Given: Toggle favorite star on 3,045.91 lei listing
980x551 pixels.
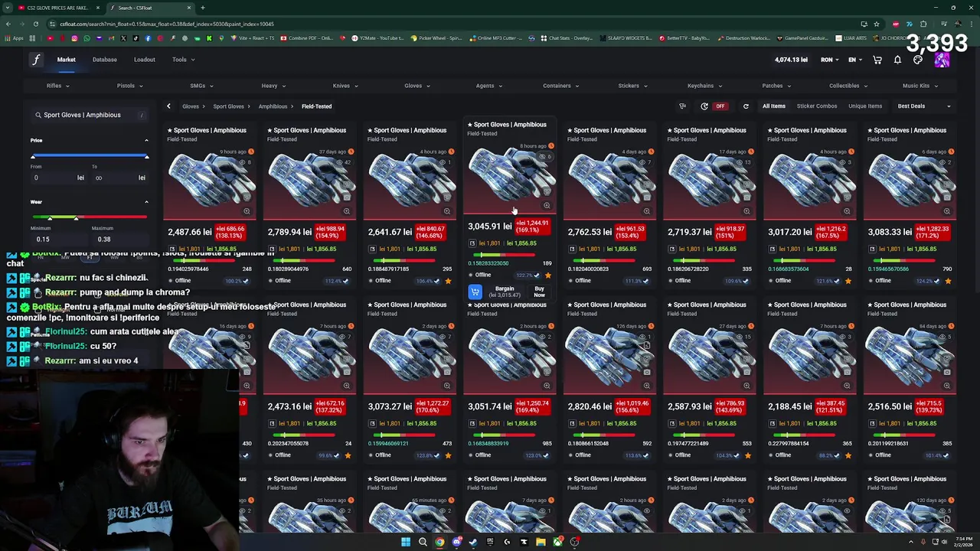Looking at the screenshot, I should tap(547, 275).
